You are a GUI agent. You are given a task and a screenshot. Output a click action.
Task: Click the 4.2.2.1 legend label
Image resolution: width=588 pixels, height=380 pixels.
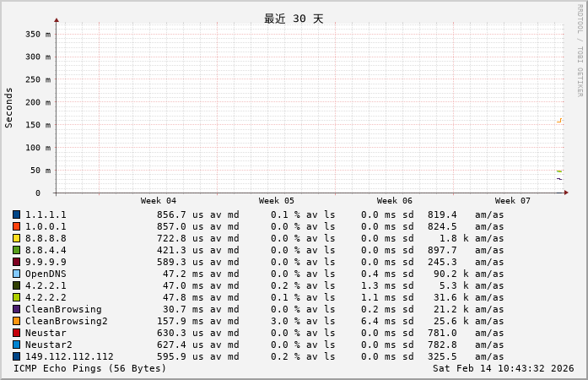tap(45, 285)
